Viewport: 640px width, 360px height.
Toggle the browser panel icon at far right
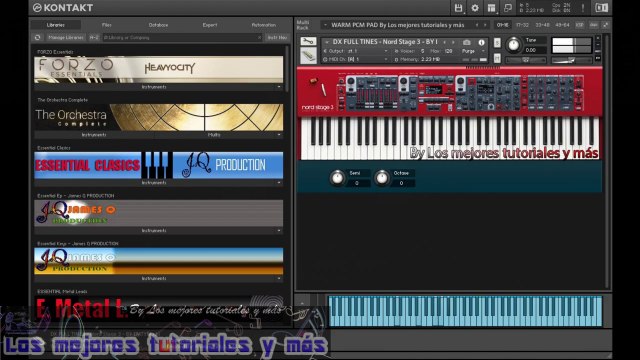602,8
